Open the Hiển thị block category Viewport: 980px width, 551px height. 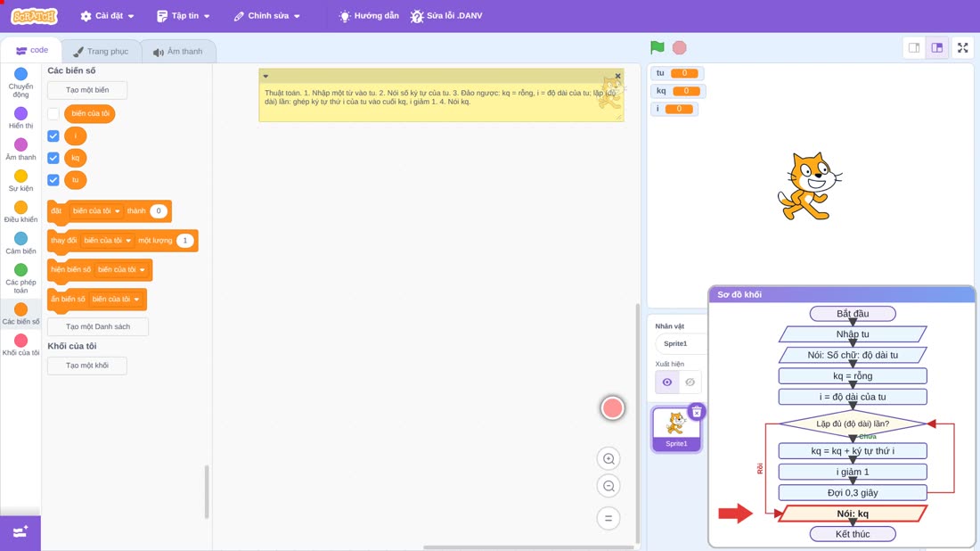(20, 119)
